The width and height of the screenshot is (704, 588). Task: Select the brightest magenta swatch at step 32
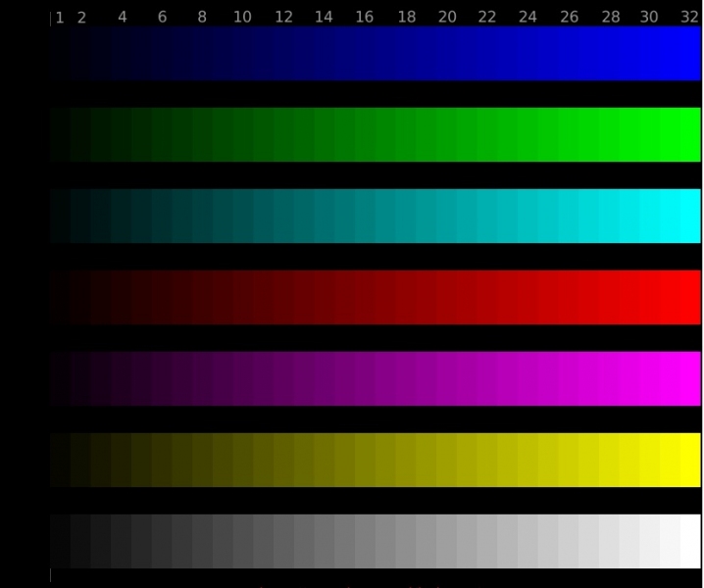coord(689,378)
